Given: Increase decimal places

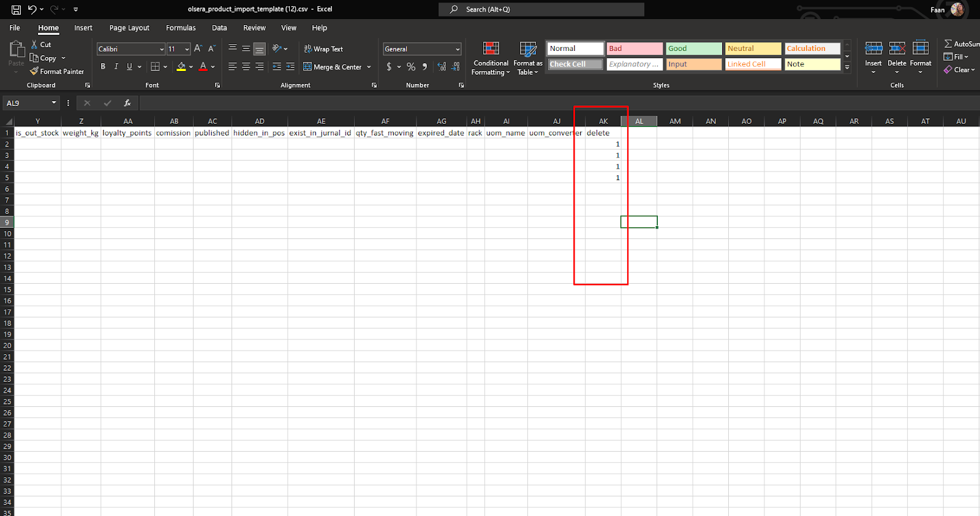Looking at the screenshot, I should (x=442, y=67).
